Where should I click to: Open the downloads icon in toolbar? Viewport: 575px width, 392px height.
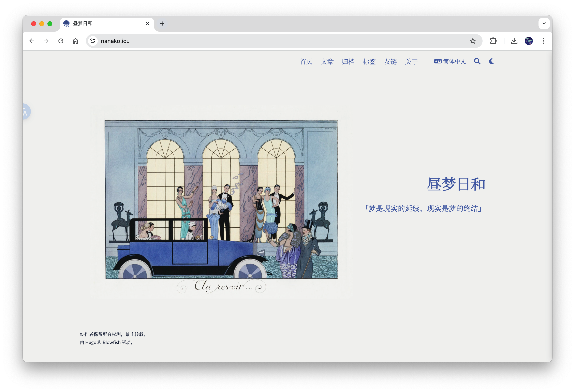[514, 41]
